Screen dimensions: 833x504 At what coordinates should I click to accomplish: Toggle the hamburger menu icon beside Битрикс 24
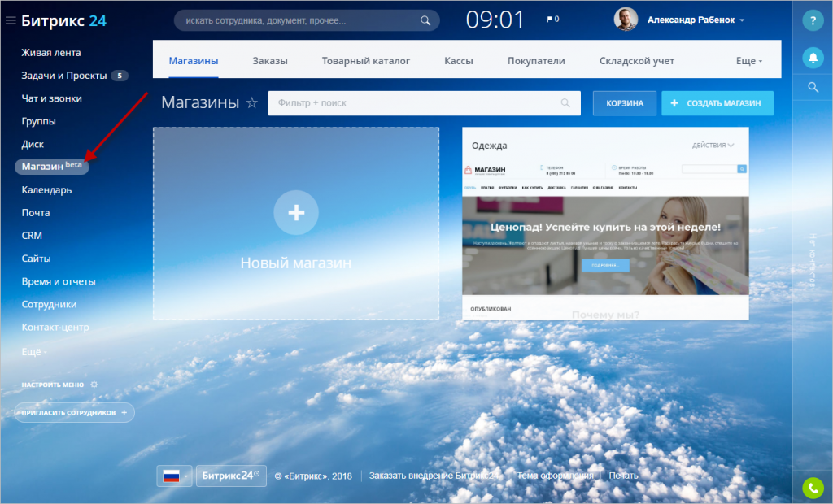point(11,20)
